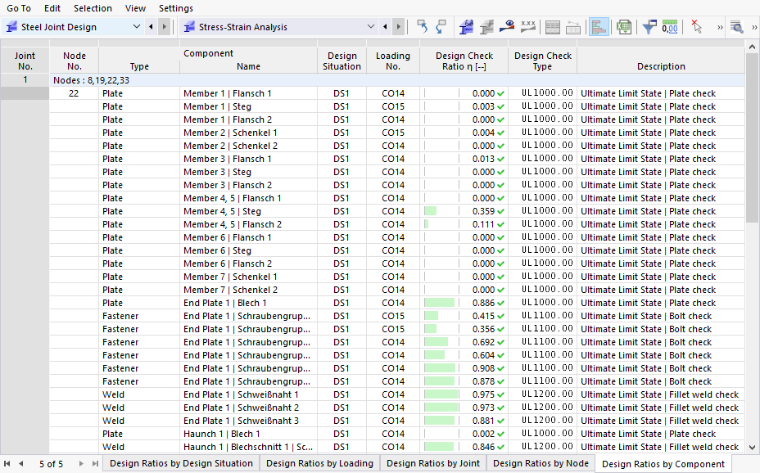Click the 0.013 ratio for Member 3 Flansch 1
760x473 pixels.
coord(483,159)
